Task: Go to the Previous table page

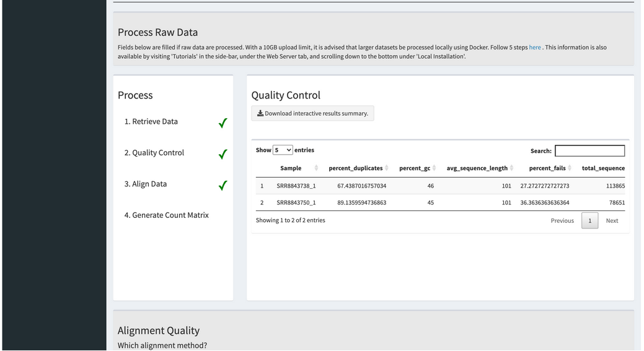Action: [562, 220]
